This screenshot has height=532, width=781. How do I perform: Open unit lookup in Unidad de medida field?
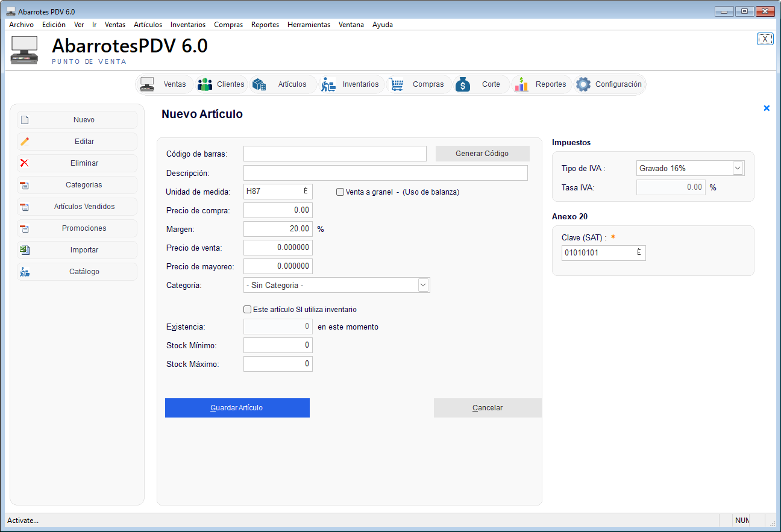[x=306, y=192]
